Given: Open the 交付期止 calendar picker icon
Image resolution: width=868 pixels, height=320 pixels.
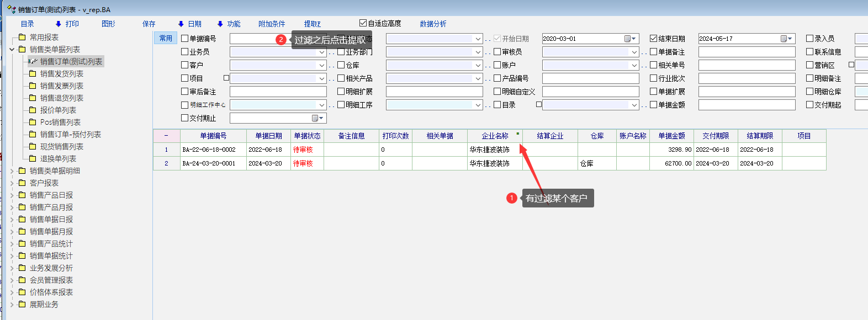Looking at the screenshot, I should pos(315,118).
